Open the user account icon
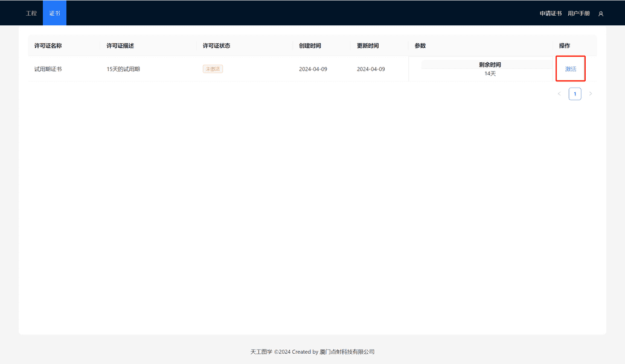The image size is (625, 364). click(601, 13)
